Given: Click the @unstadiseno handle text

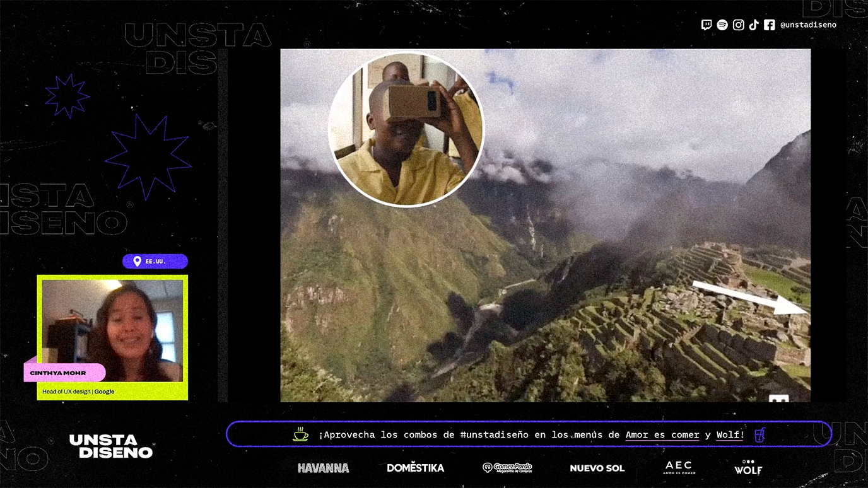Looking at the screenshot, I should pos(808,25).
